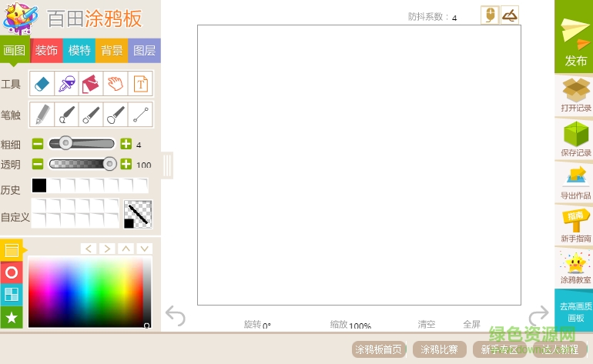This screenshot has height=364, width=593.
Task: Clear the canvas with 清空
Action: pyautogui.click(x=427, y=324)
